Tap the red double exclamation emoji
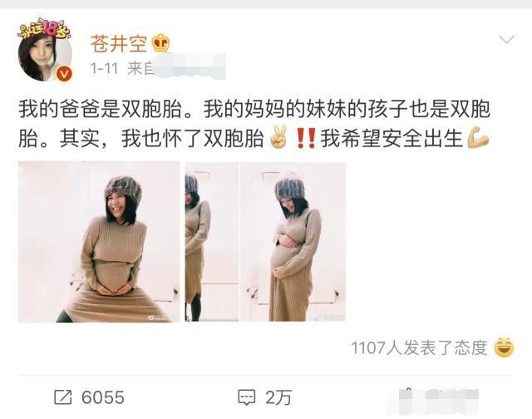532x419 pixels. [x=306, y=138]
